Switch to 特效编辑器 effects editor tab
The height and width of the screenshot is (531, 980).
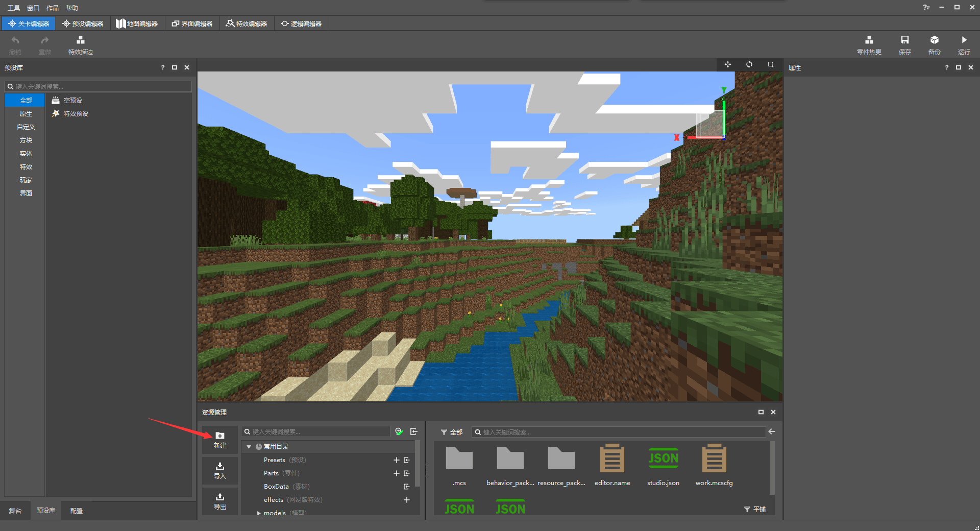coord(247,23)
